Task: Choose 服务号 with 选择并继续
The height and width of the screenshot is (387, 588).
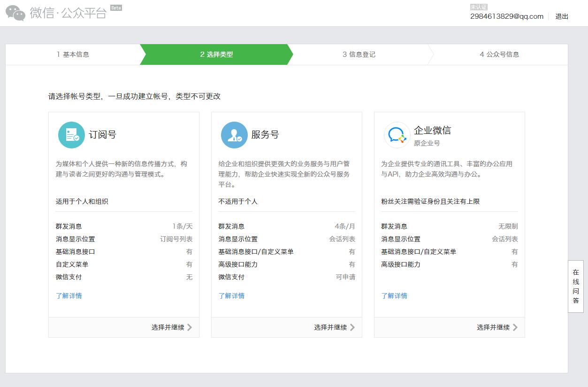Action: click(330, 327)
